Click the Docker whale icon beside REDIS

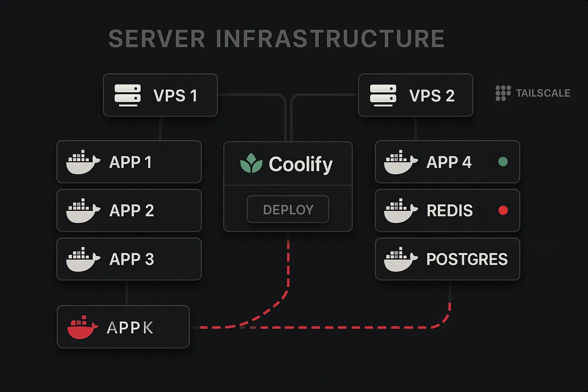tap(401, 211)
